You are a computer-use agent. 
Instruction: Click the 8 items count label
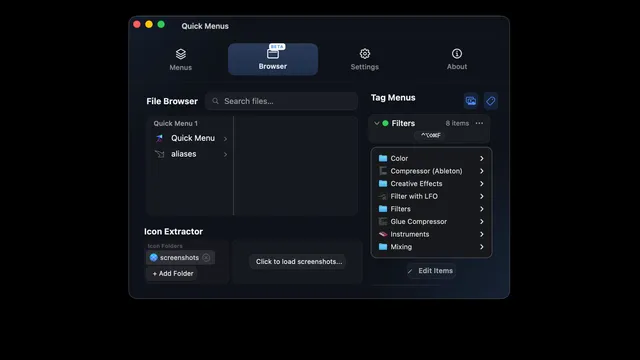tap(457, 123)
